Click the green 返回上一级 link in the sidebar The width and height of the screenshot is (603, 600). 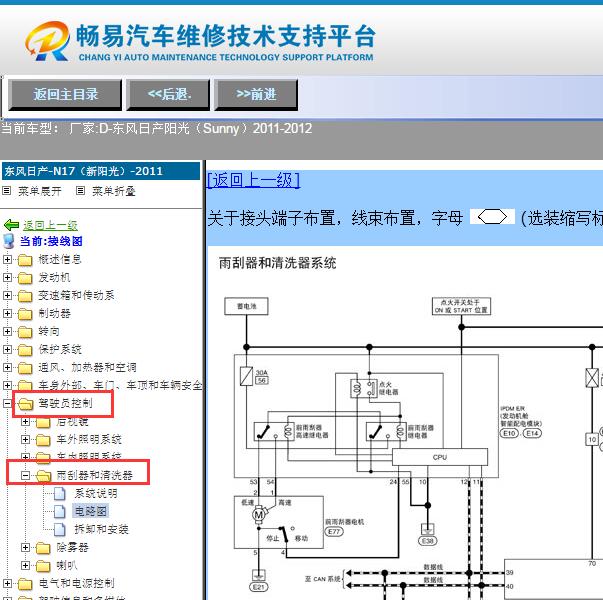(x=50, y=225)
